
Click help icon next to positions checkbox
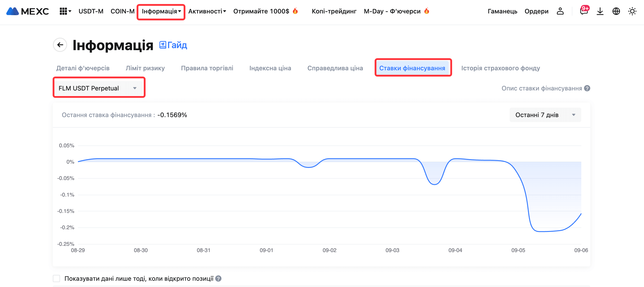(x=218, y=278)
